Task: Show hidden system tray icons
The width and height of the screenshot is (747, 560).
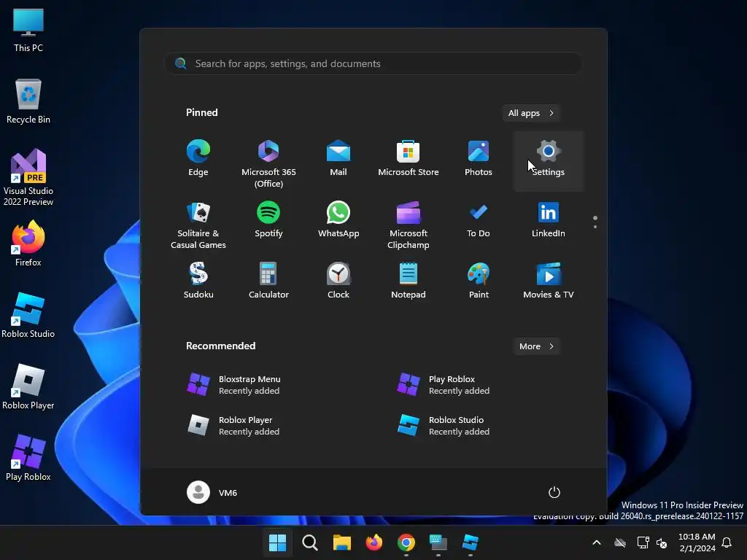Action: [597, 542]
